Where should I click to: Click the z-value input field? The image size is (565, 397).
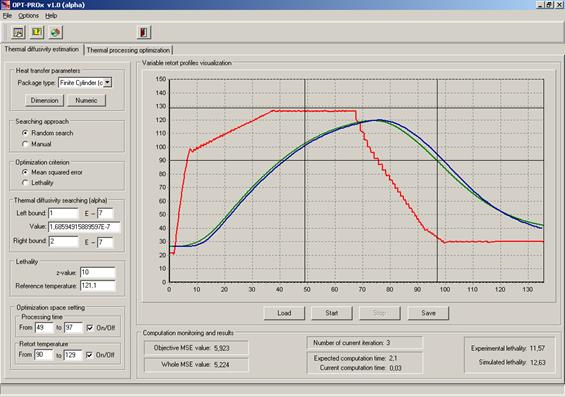(x=98, y=272)
